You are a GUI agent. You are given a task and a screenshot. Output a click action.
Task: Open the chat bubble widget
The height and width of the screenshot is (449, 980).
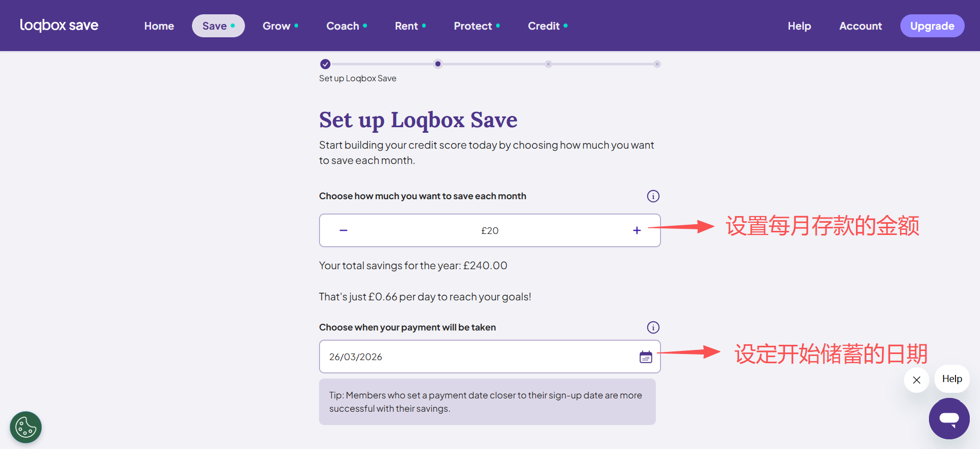pos(949,418)
